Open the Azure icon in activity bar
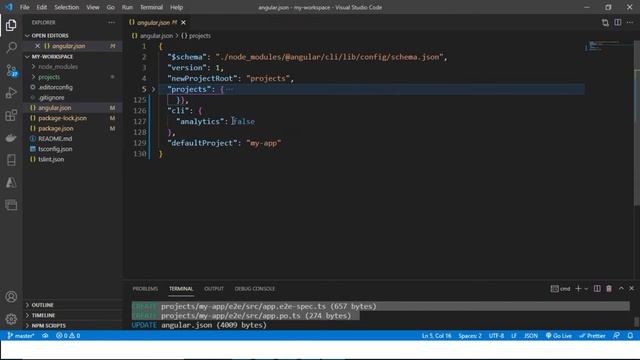Viewport: 640px width, 360px height. [11, 182]
